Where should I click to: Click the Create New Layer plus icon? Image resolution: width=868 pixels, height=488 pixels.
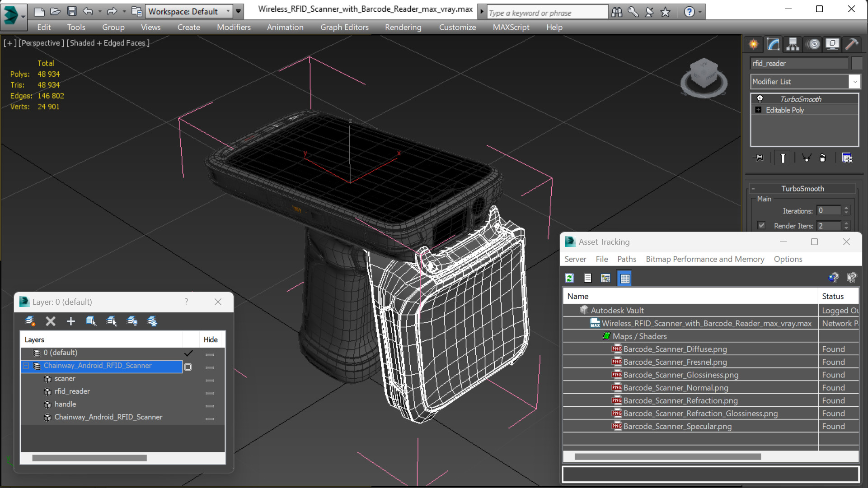[x=71, y=321]
